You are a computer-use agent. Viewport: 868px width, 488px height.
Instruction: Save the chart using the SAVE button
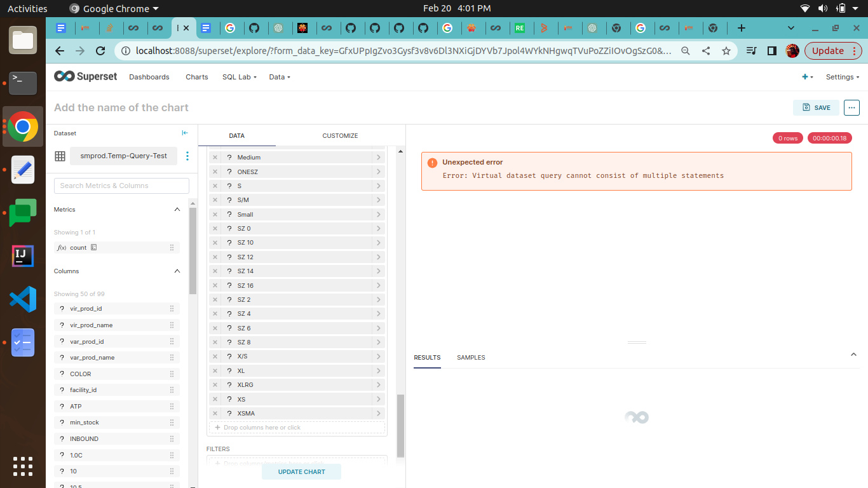coord(816,107)
